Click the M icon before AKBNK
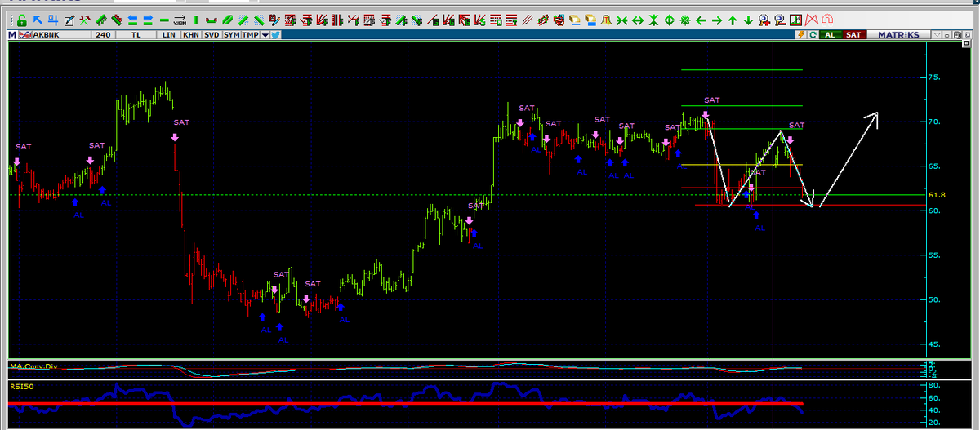 [x=11, y=35]
